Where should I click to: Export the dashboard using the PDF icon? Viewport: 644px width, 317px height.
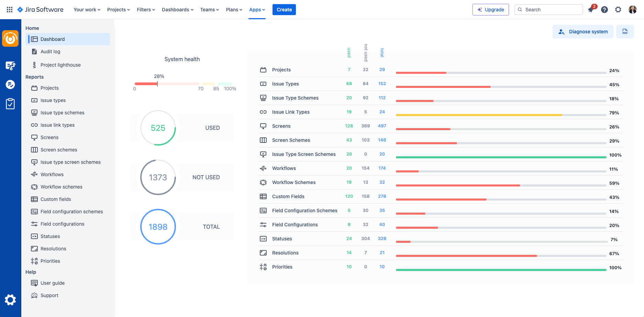[x=625, y=32]
